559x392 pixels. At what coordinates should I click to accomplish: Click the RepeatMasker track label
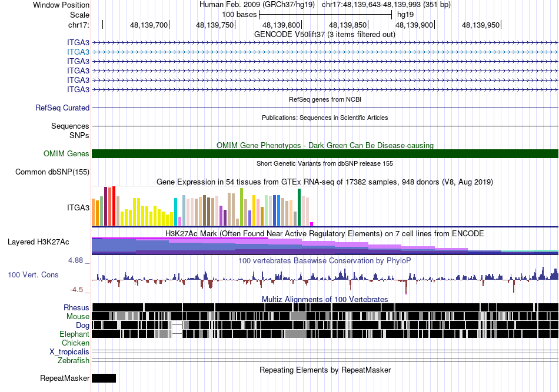(x=65, y=378)
